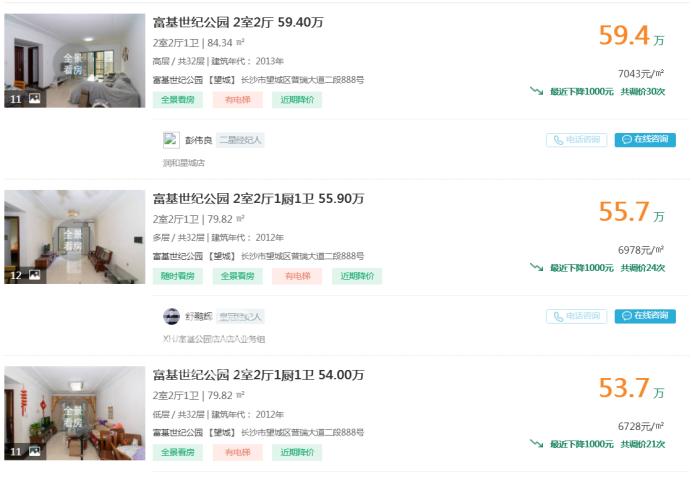Click 在线咨询 button for agent 彭伟良
The width and height of the screenshot is (692, 477).
tap(645, 140)
